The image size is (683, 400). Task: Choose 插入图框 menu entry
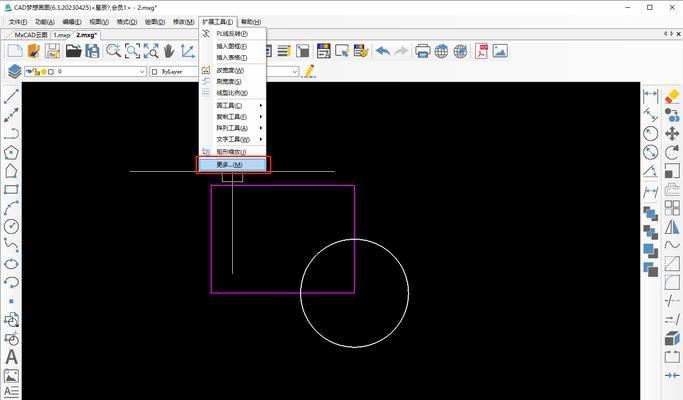(233, 46)
